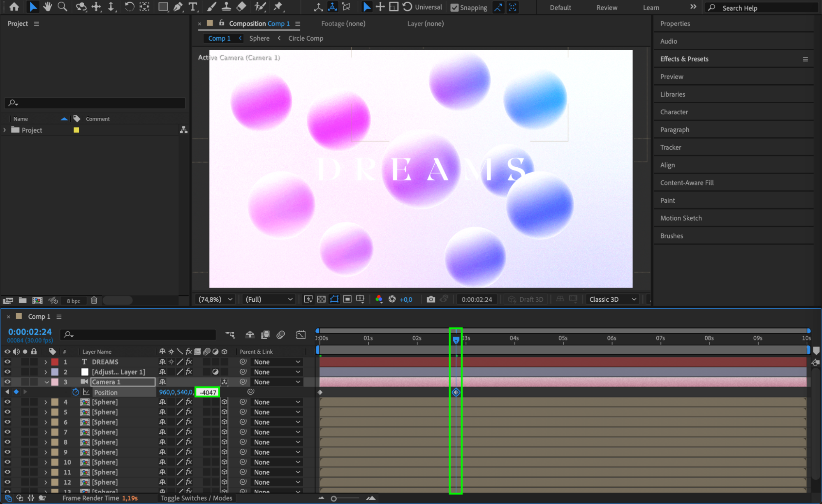Viewport: 822px width, 504px height.
Task: Select the Horizontal Type tool
Action: [x=192, y=7]
